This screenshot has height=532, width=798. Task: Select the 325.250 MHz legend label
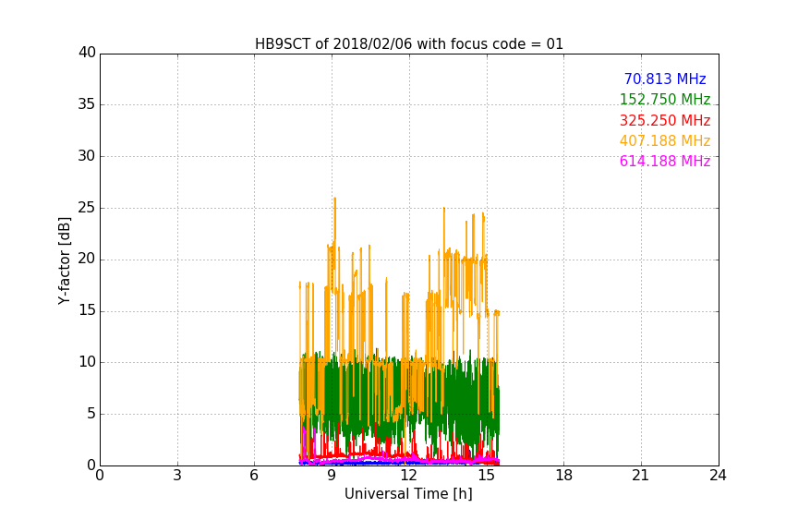pyautogui.click(x=665, y=120)
